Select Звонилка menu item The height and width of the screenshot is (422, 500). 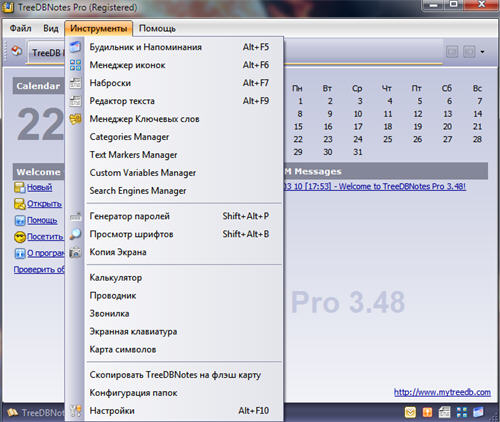pyautogui.click(x=183, y=314)
